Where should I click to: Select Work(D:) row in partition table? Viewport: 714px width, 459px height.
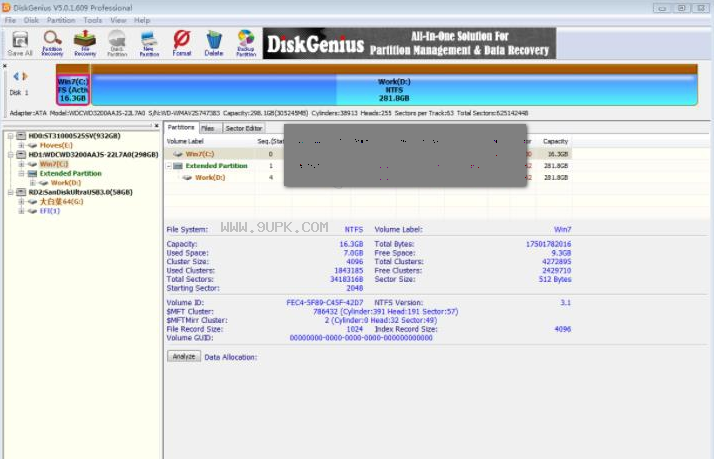coord(368,178)
